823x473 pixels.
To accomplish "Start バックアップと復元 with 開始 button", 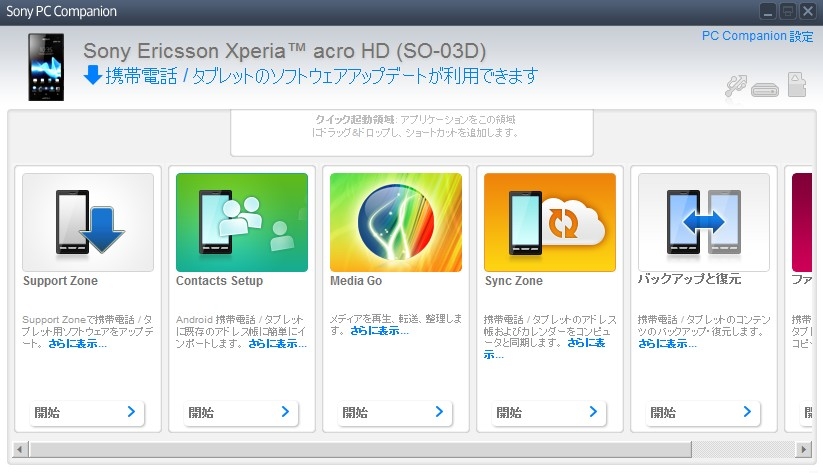I will 703,413.
